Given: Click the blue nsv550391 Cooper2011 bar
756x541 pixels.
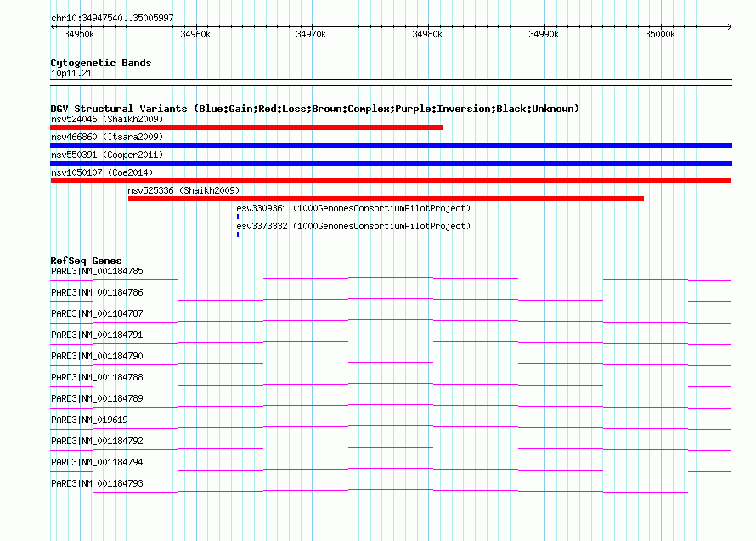Looking at the screenshot, I should (x=391, y=163).
